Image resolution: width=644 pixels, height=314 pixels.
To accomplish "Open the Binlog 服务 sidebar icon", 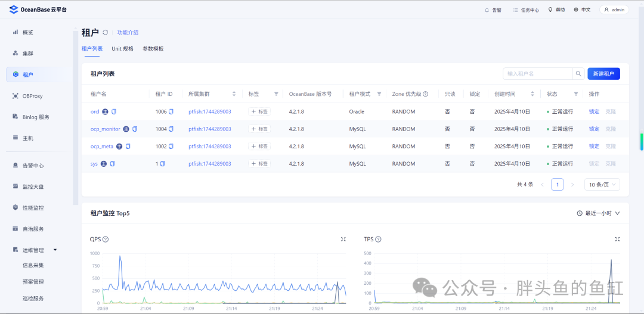I will pos(16,117).
